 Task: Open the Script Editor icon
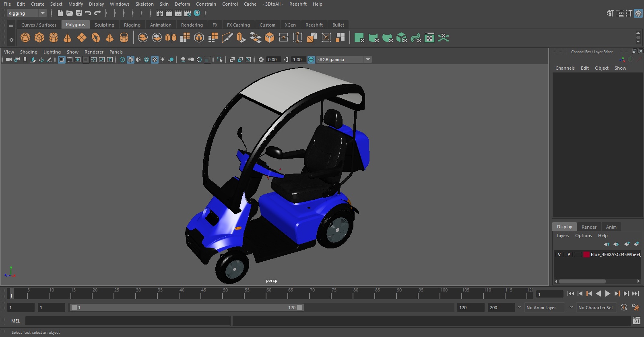point(636,321)
